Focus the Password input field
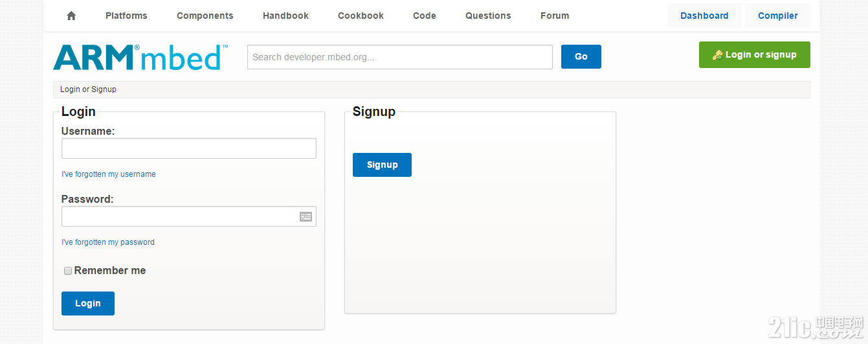Screen dimensions: 868x344 pos(189,216)
